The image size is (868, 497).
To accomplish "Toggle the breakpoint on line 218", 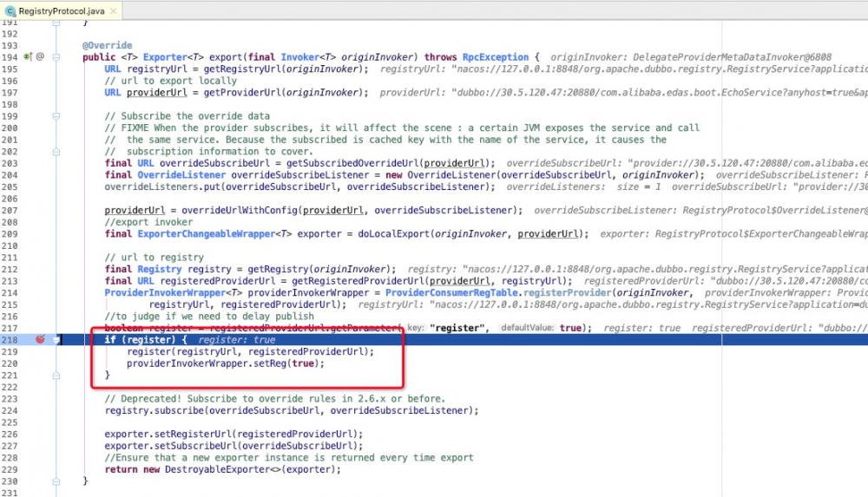I will 40,339.
